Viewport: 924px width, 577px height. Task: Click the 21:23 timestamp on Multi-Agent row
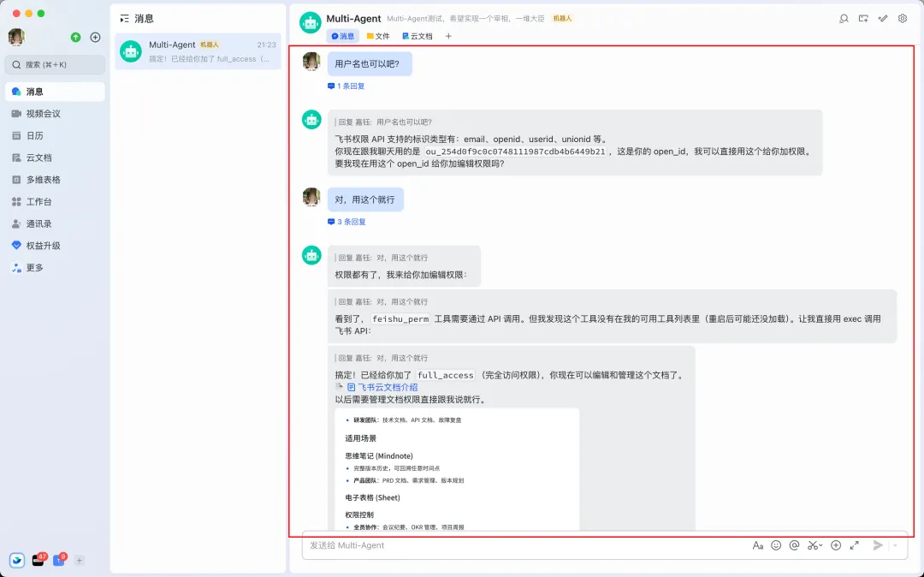[x=266, y=45]
